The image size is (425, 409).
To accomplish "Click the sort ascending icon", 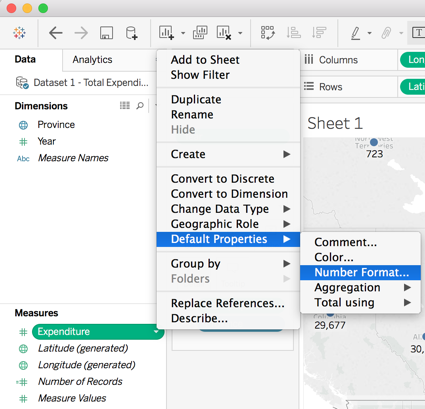I will coord(294,33).
